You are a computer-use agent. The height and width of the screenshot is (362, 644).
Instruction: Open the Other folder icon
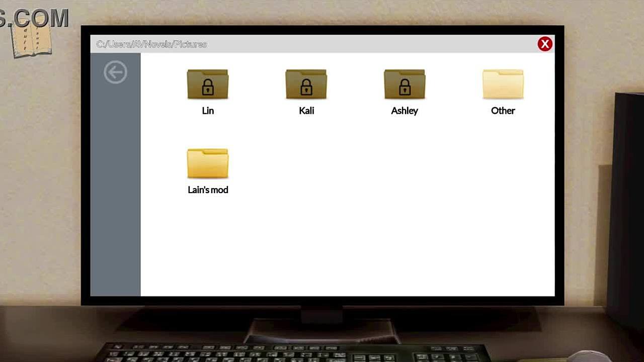[503, 84]
